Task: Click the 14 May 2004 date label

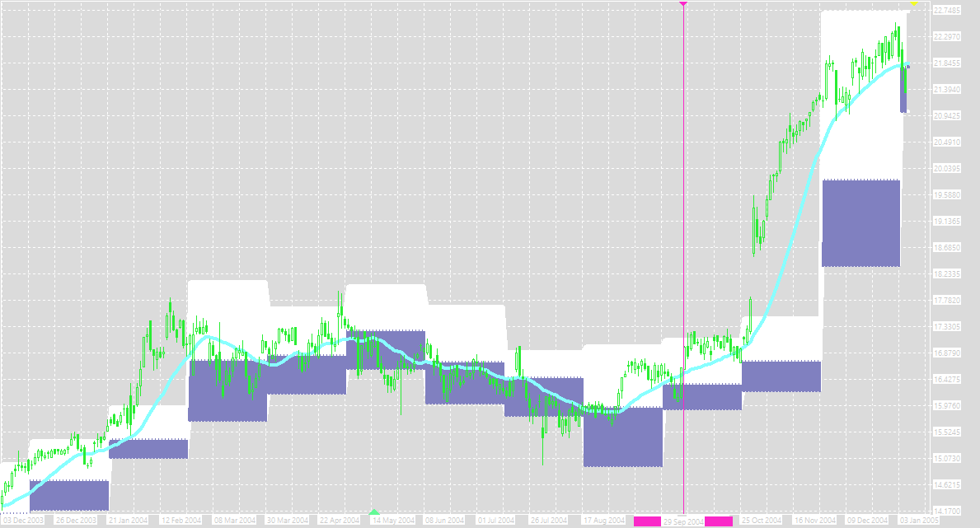Action: pyautogui.click(x=392, y=521)
